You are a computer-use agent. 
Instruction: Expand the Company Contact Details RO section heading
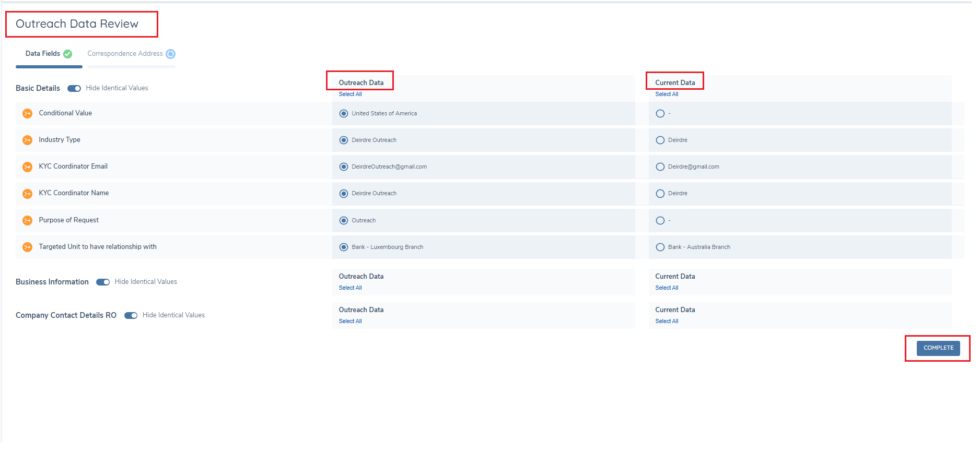pos(66,315)
